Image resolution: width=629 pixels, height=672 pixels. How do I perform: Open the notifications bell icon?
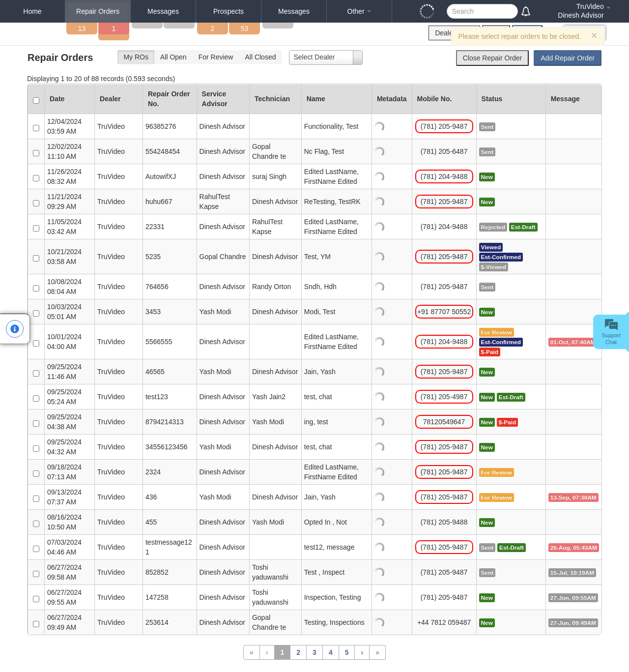coord(526,11)
